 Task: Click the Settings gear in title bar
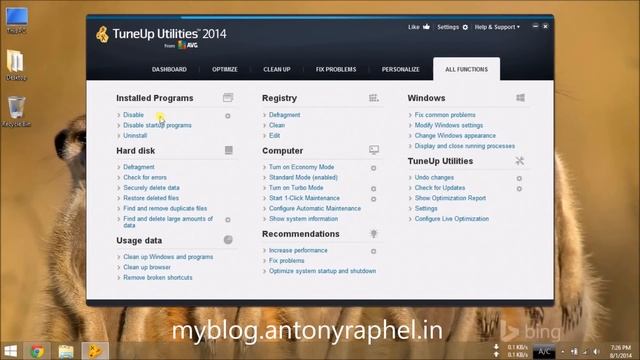point(465,27)
